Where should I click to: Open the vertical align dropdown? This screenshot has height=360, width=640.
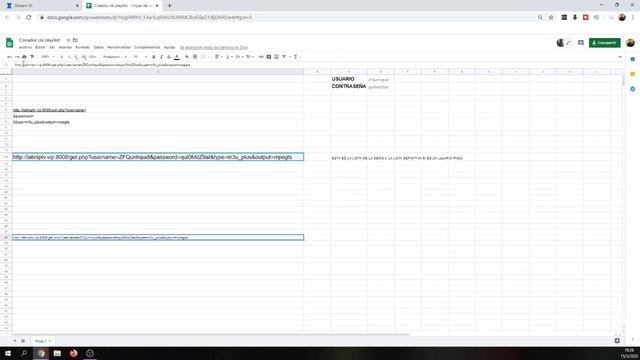(229, 57)
